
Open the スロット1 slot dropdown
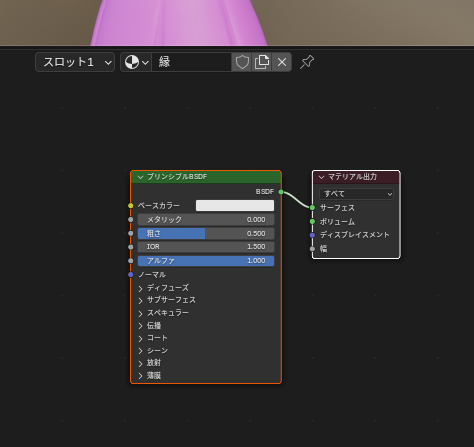coord(75,62)
